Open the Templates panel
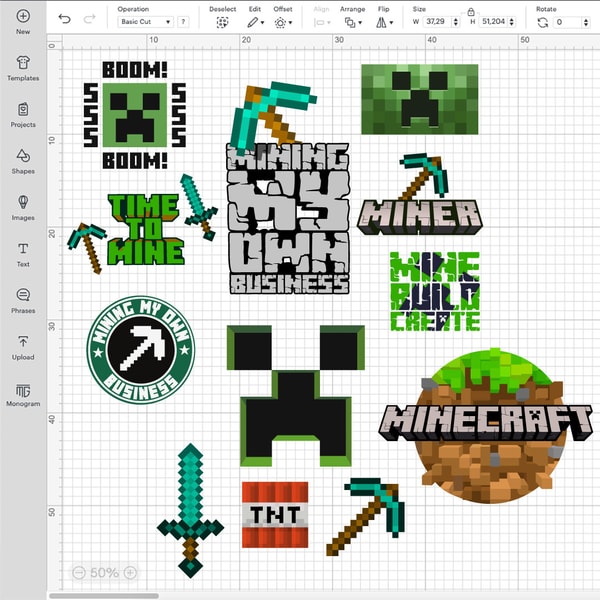This screenshot has width=600, height=600. (23, 68)
